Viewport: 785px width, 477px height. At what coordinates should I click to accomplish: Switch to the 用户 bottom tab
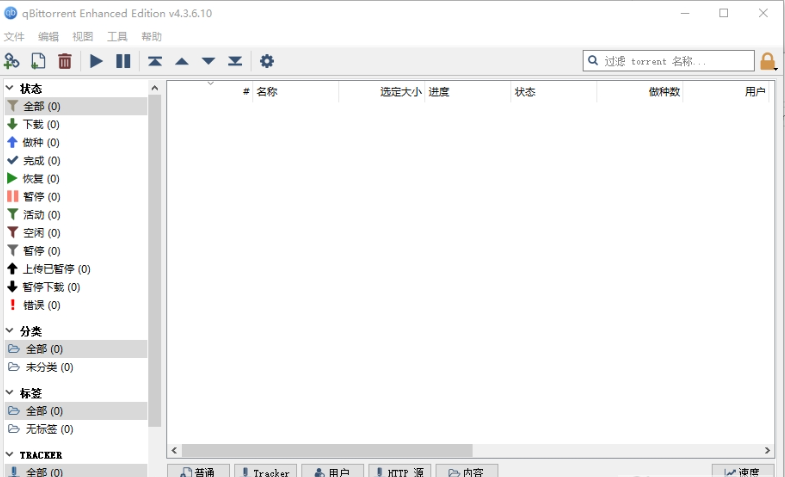pyautogui.click(x=332, y=471)
